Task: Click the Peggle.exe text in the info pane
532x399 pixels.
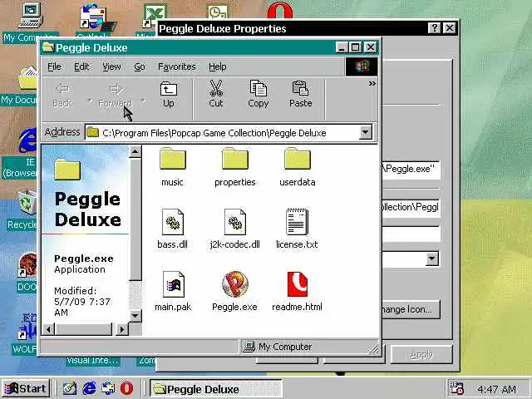Action: (84, 259)
